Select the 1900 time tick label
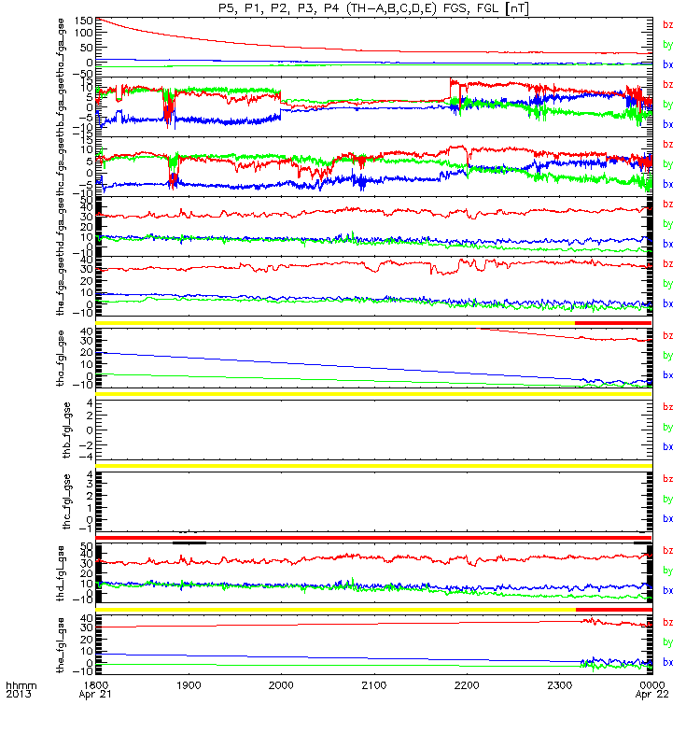The width and height of the screenshot is (700, 747). pos(189,685)
